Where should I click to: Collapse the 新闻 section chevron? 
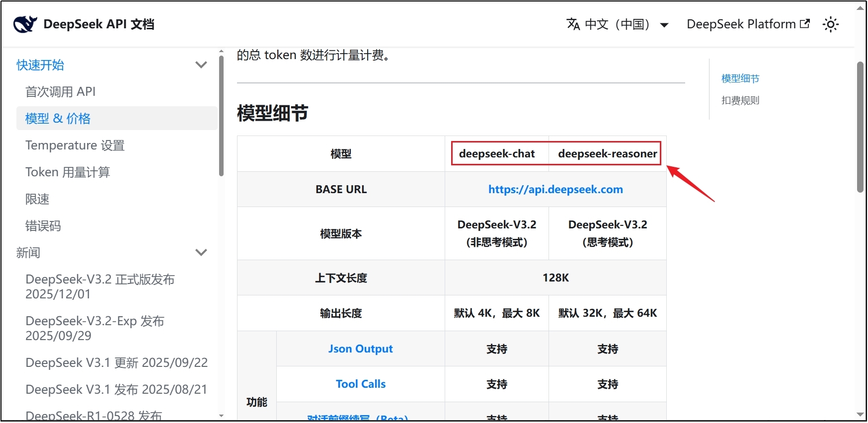[x=201, y=252]
